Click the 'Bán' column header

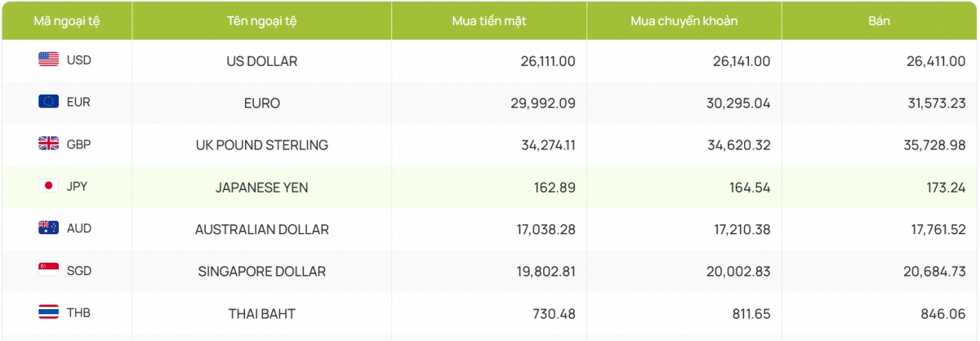click(879, 21)
